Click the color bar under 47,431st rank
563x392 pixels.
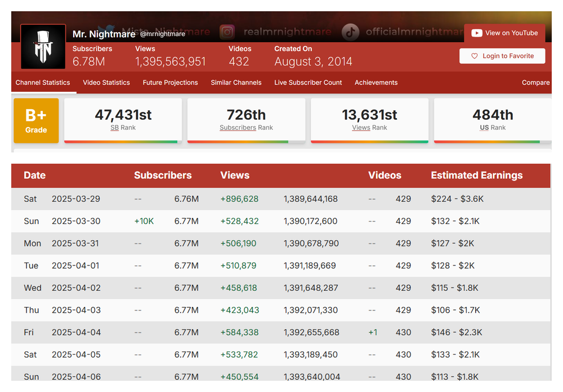pyautogui.click(x=123, y=142)
